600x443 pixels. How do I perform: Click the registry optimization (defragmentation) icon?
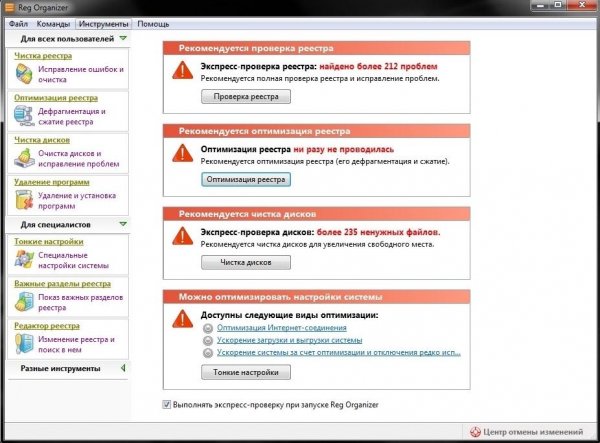click(24, 116)
